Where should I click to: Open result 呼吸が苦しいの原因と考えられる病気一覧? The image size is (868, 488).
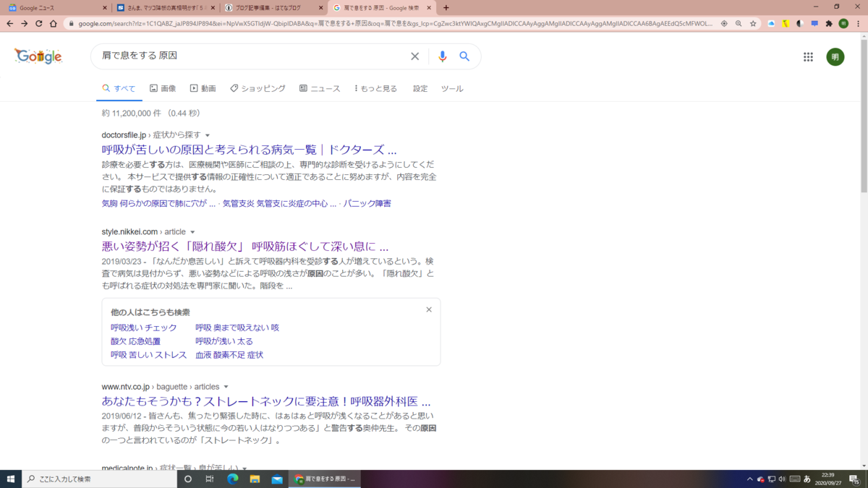click(x=250, y=150)
